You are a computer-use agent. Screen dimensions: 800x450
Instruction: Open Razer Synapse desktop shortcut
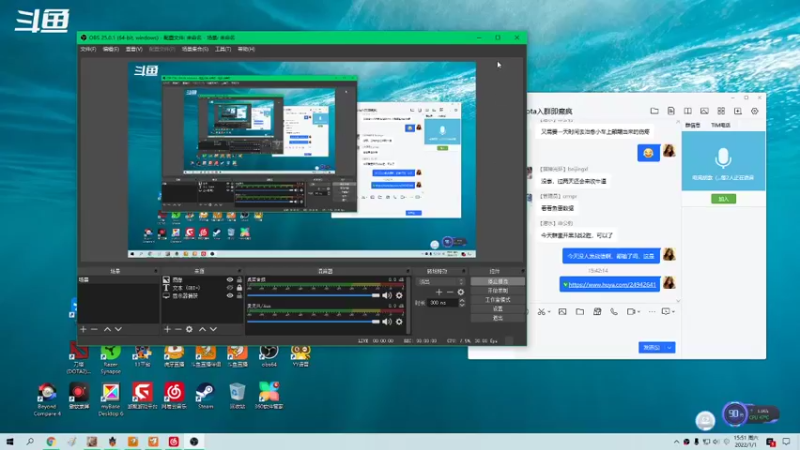click(x=111, y=359)
